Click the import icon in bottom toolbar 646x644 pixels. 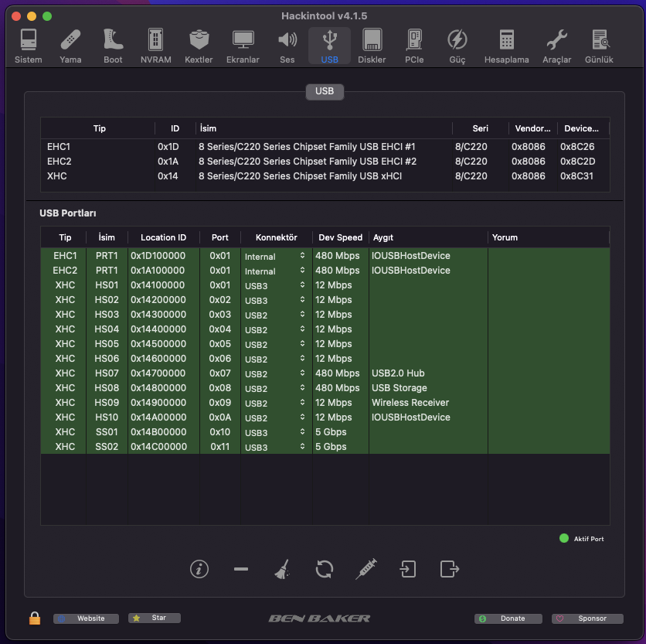click(x=407, y=569)
